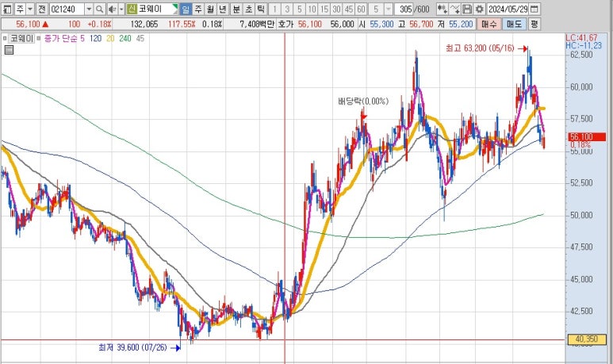Click the 최고 63,200 (05/16) high label
Screen dimensions: 613x364
coord(480,48)
